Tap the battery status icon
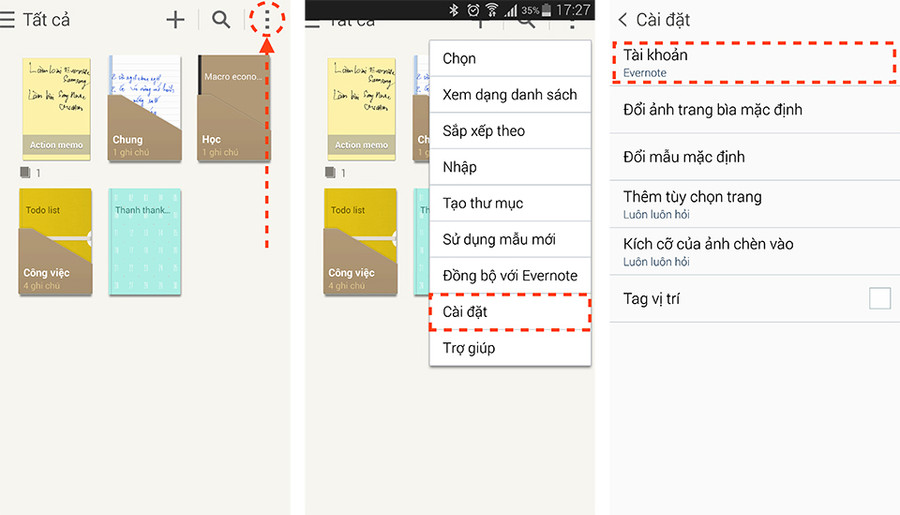The image size is (900, 515). [x=546, y=10]
